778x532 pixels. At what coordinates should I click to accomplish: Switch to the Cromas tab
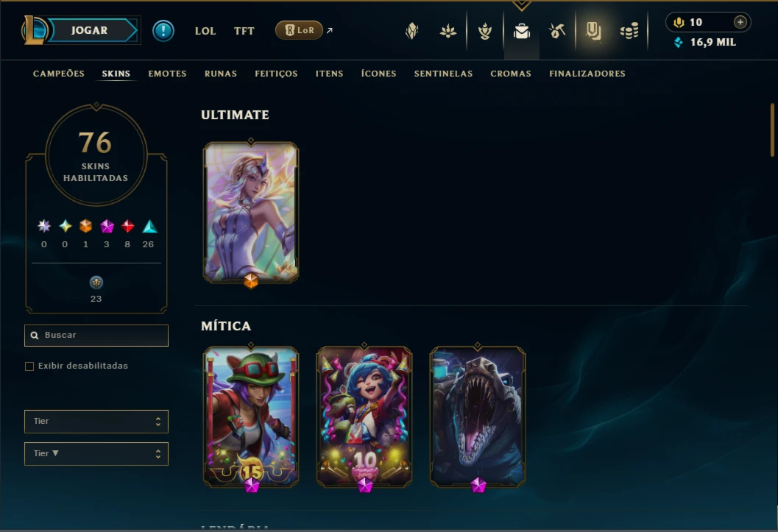(511, 74)
